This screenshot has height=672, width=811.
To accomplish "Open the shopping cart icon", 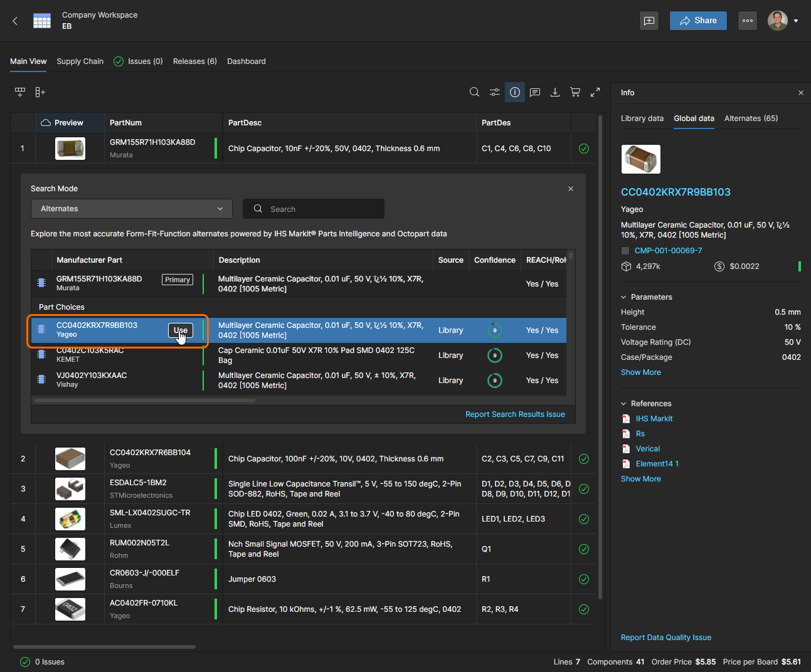I will pos(575,92).
